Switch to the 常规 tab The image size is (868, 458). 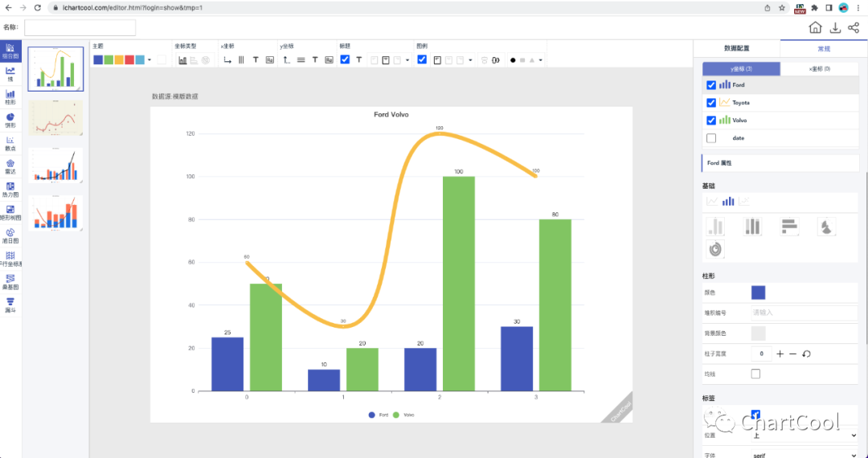pyautogui.click(x=824, y=48)
